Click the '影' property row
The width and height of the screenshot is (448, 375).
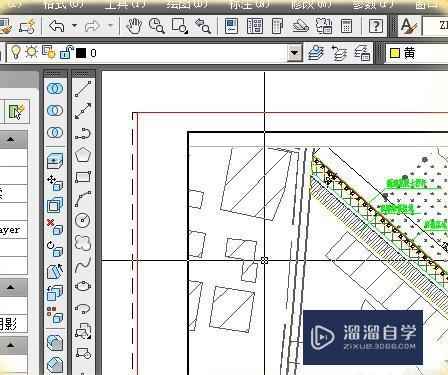coord(13,323)
